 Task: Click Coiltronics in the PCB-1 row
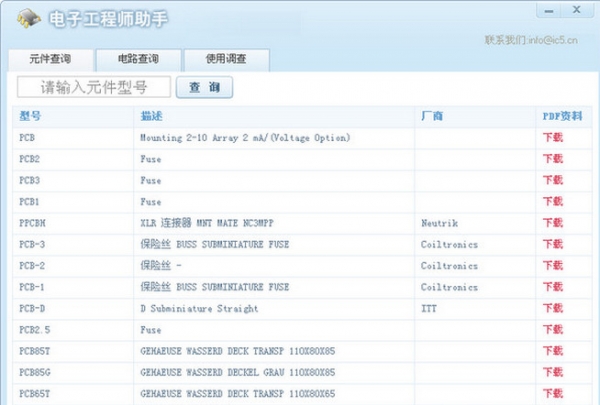449,287
